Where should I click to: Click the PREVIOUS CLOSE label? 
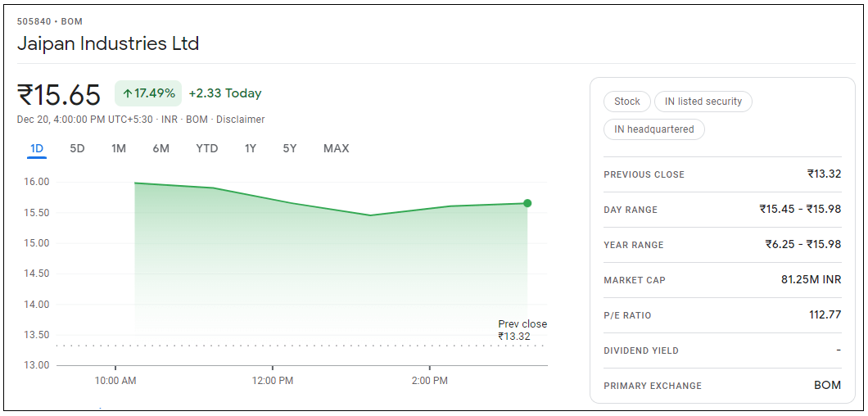644,174
